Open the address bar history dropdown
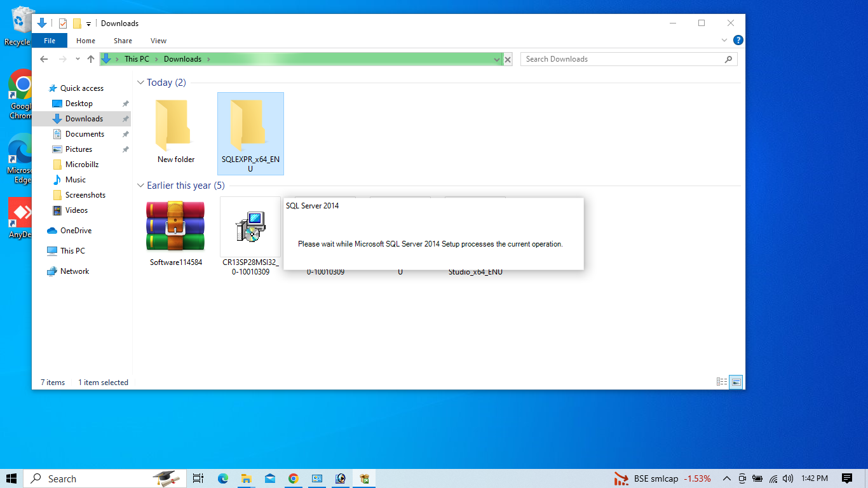The width and height of the screenshot is (868, 488). point(497,59)
